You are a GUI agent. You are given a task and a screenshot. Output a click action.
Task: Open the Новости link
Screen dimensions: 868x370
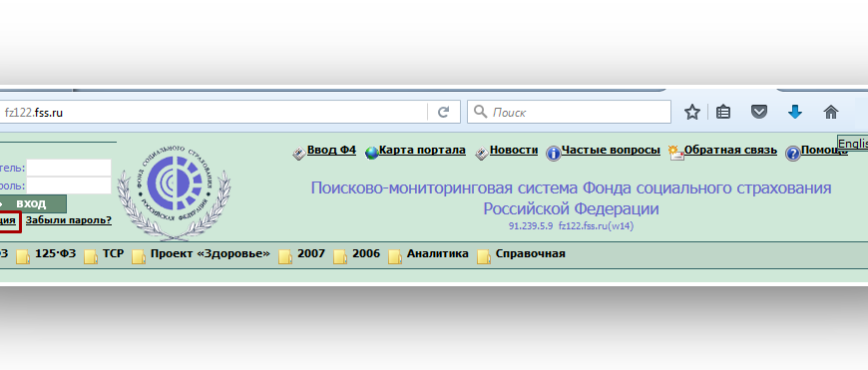tap(514, 150)
